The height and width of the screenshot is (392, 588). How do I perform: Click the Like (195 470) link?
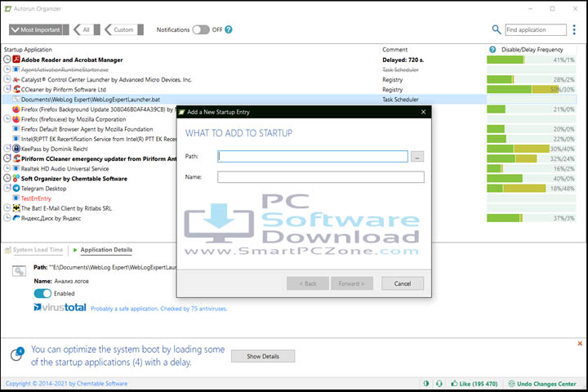point(474,384)
